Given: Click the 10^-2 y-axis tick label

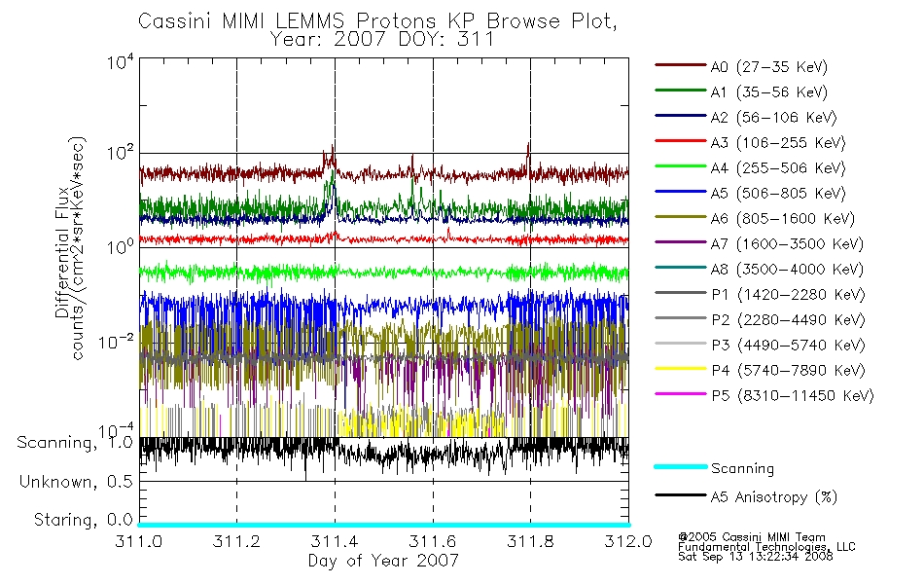Looking at the screenshot, I should coord(116,342).
